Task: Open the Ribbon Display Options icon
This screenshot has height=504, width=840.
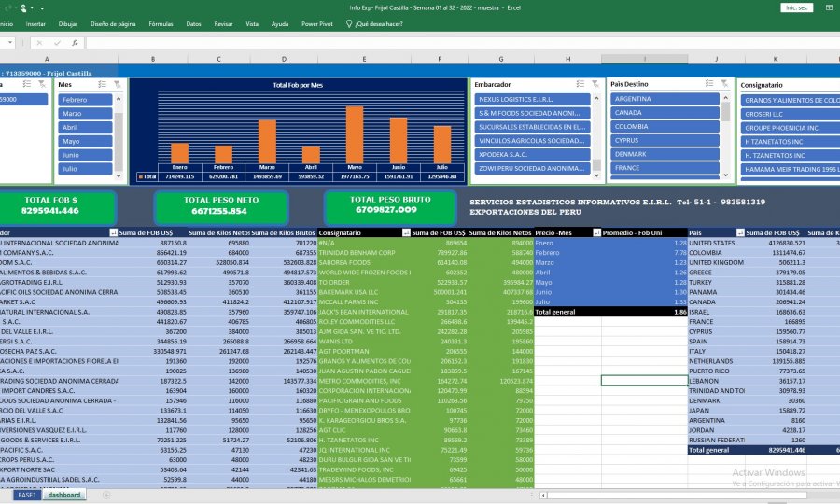Action: tap(830, 7)
